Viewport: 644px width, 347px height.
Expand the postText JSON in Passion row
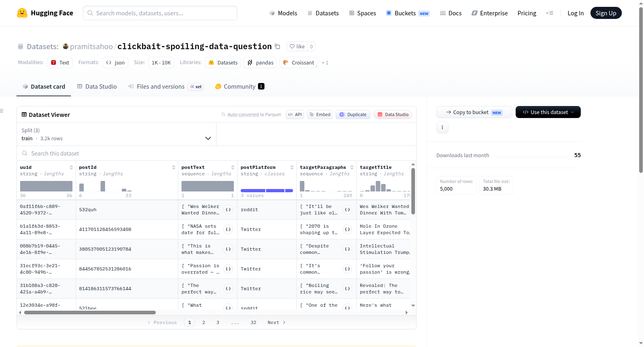[228, 269]
